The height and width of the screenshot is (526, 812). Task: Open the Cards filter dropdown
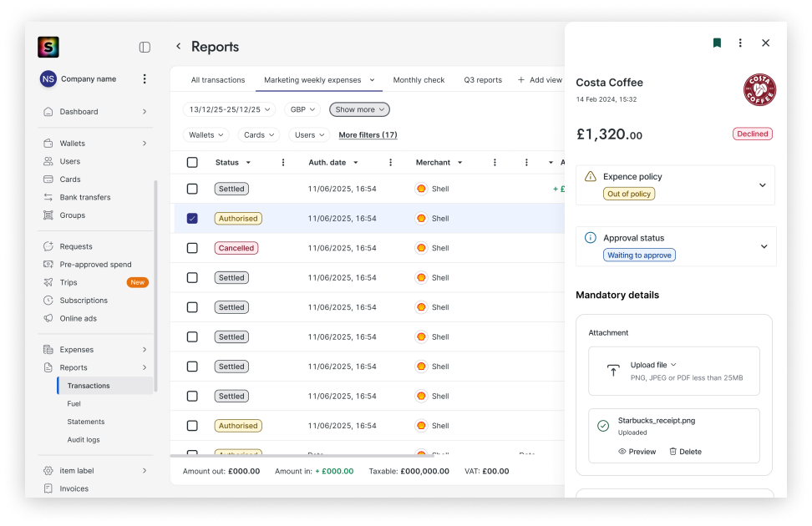coord(258,134)
